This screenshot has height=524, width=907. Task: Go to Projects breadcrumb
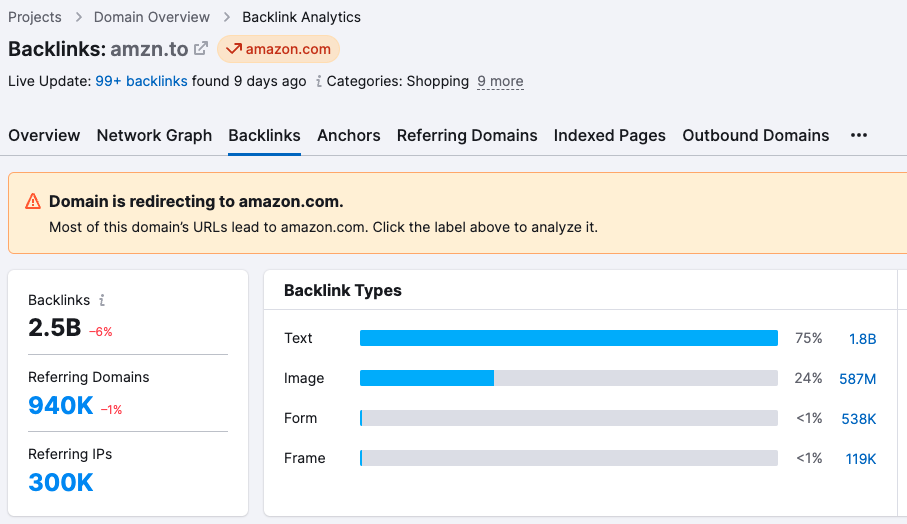click(35, 17)
